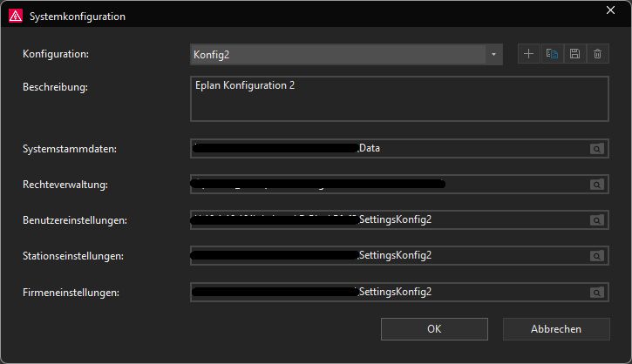Image resolution: width=632 pixels, height=364 pixels.
Task: Browse folder for Rechteverwaltung path
Action: click(597, 185)
